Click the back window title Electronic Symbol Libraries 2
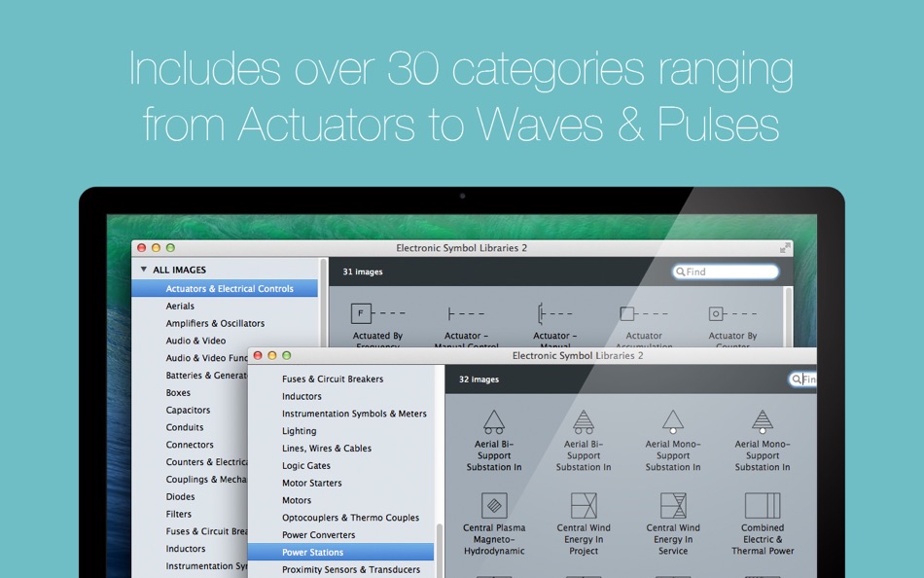Screen dimensions: 924x578 (461, 248)
